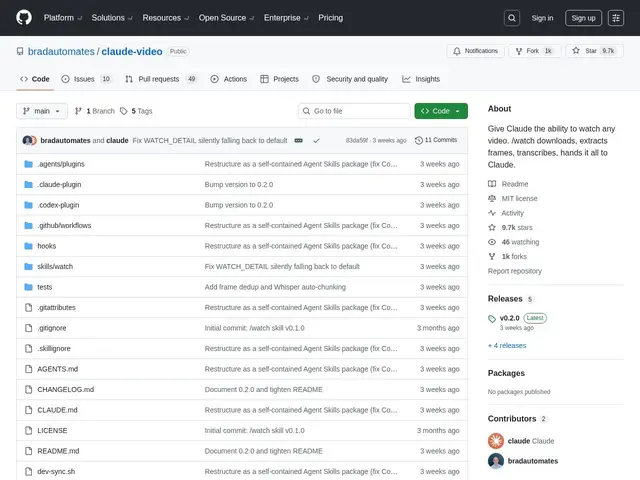This screenshot has width=640, height=480.
Task: Click the file icon for LICENSE
Action: click(x=29, y=431)
